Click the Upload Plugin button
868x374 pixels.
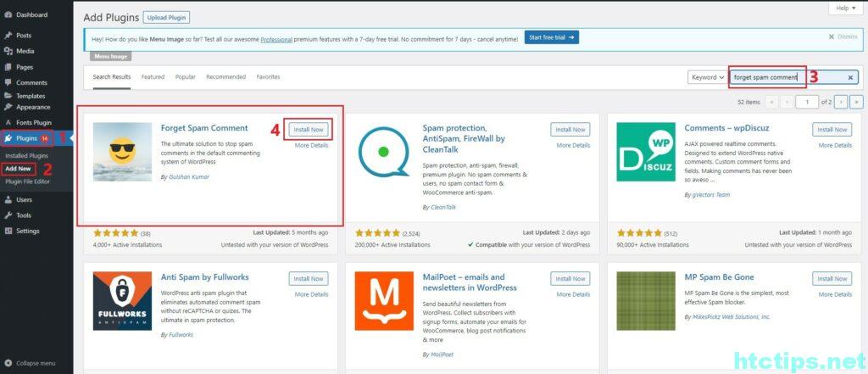point(166,17)
